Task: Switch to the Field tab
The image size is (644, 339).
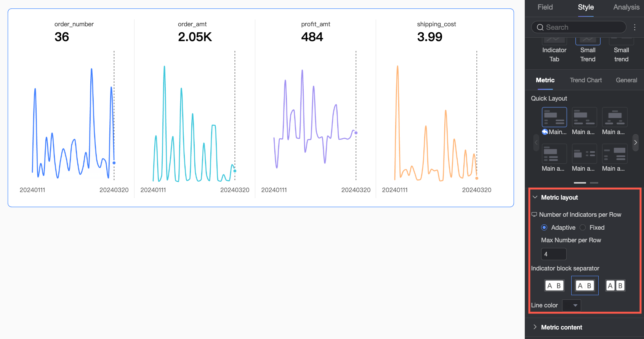Action: coord(545,7)
